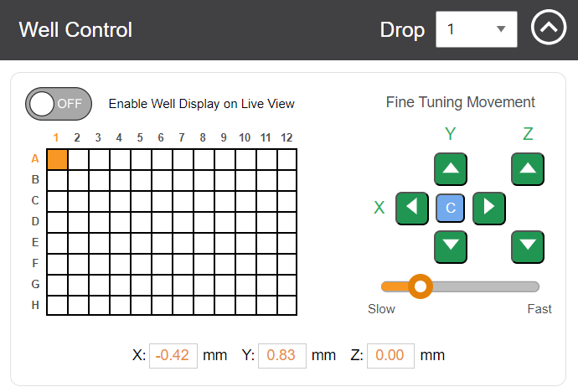Raise Z with the up arrow
578x392 pixels.
click(x=528, y=169)
